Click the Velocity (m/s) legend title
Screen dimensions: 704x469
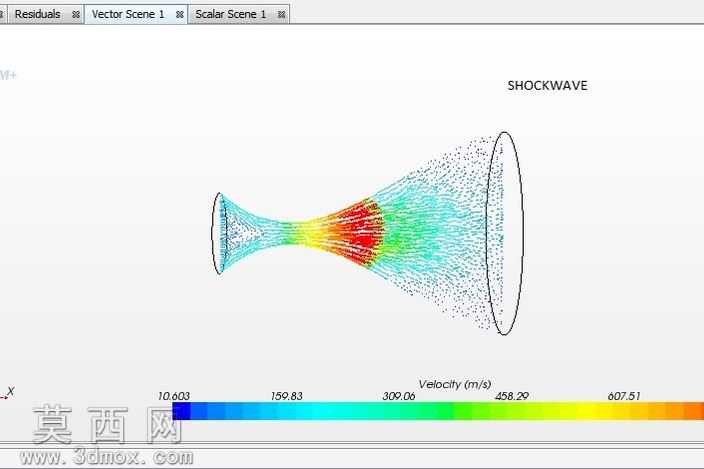click(x=454, y=384)
